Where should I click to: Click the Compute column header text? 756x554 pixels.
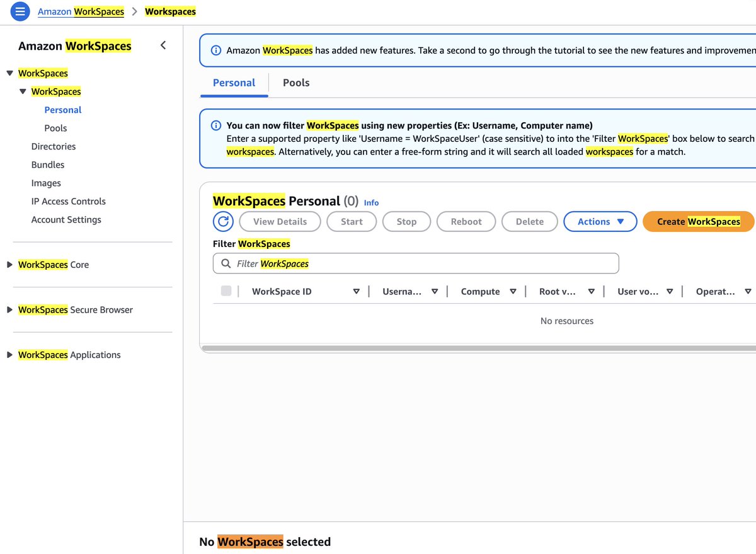480,291
